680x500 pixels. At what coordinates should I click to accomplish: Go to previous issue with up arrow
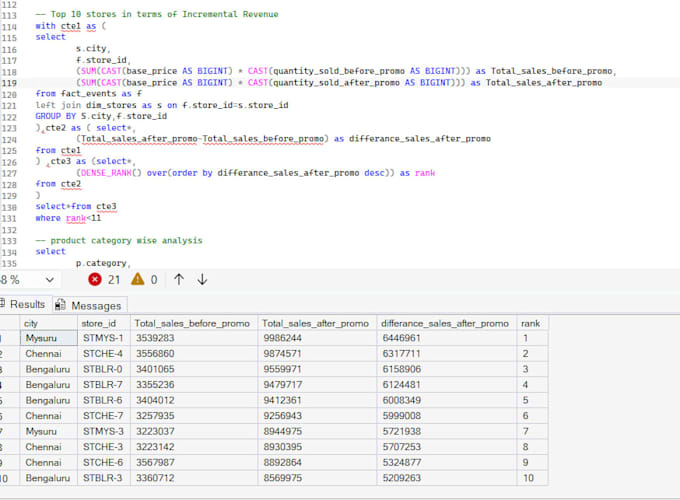pyautogui.click(x=179, y=279)
